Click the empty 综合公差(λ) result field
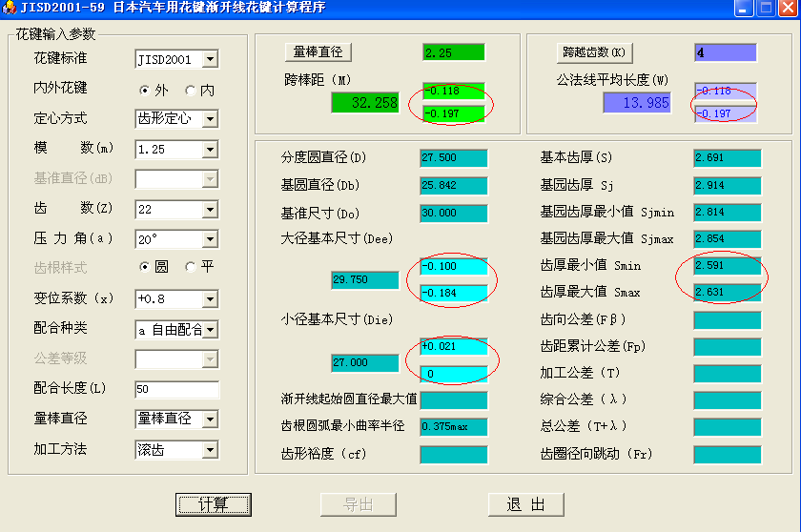This screenshot has width=801, height=532. pyautogui.click(x=728, y=400)
